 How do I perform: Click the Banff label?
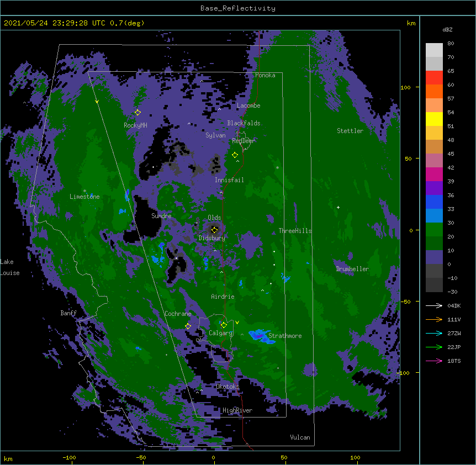click(68, 313)
